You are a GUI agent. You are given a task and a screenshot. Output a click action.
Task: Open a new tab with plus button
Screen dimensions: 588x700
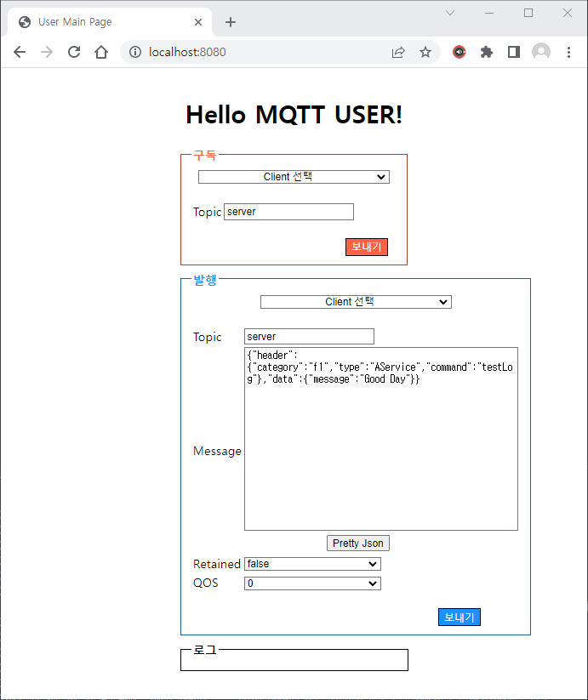coord(231,22)
